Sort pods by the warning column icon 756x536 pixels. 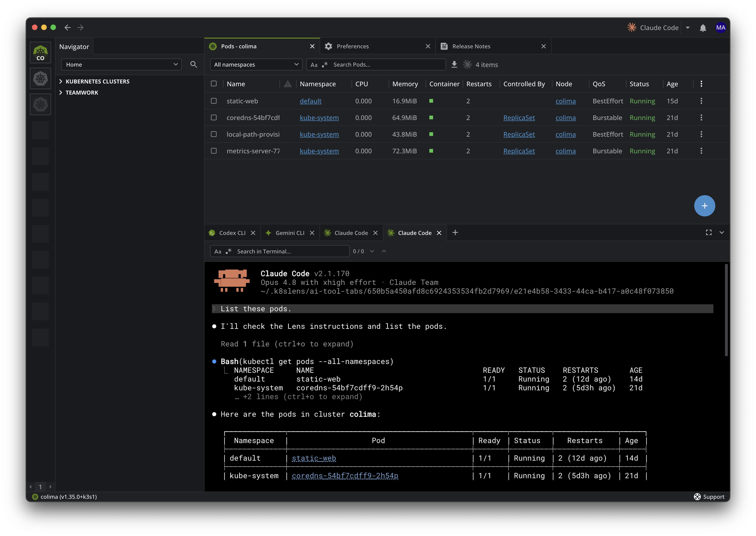(x=288, y=84)
